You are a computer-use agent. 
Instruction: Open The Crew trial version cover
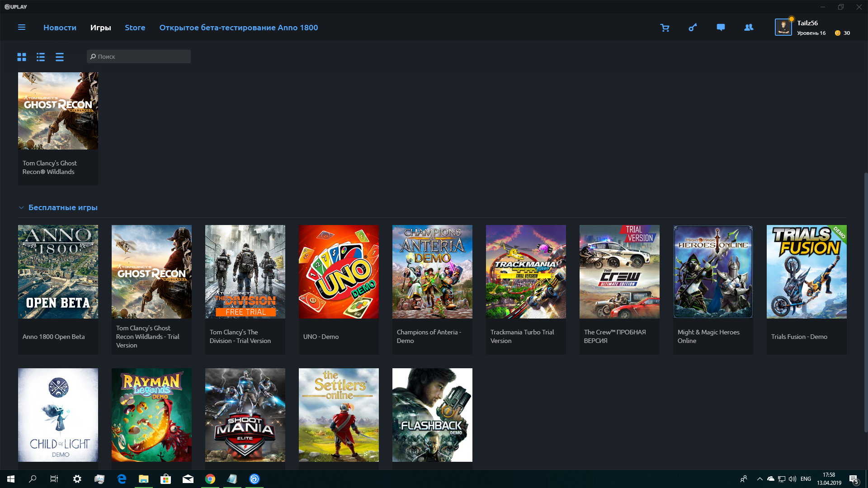(619, 272)
